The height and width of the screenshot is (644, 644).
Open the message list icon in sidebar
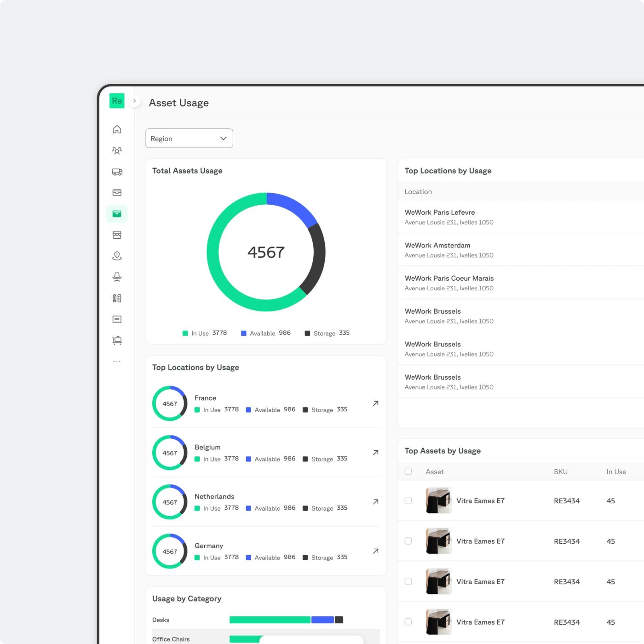point(117,319)
